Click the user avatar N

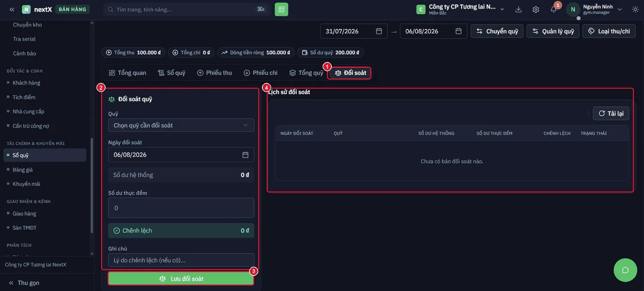[x=573, y=9]
